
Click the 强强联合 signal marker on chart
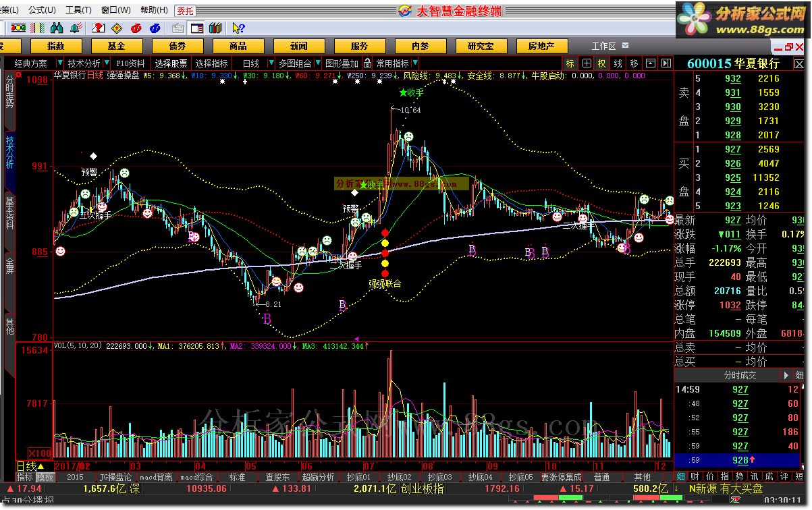pos(385,284)
